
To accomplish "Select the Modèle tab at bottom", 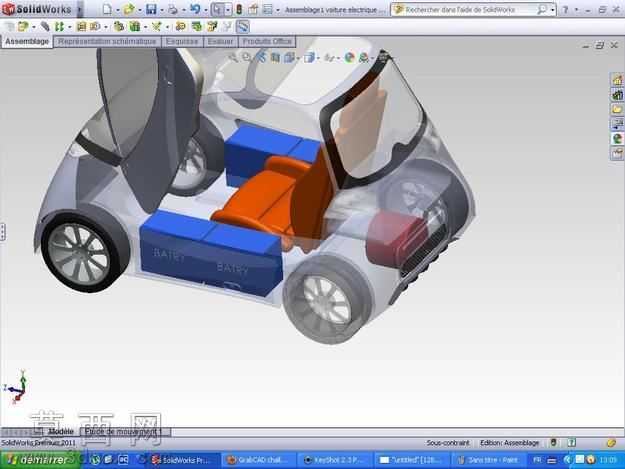I will 61,432.
